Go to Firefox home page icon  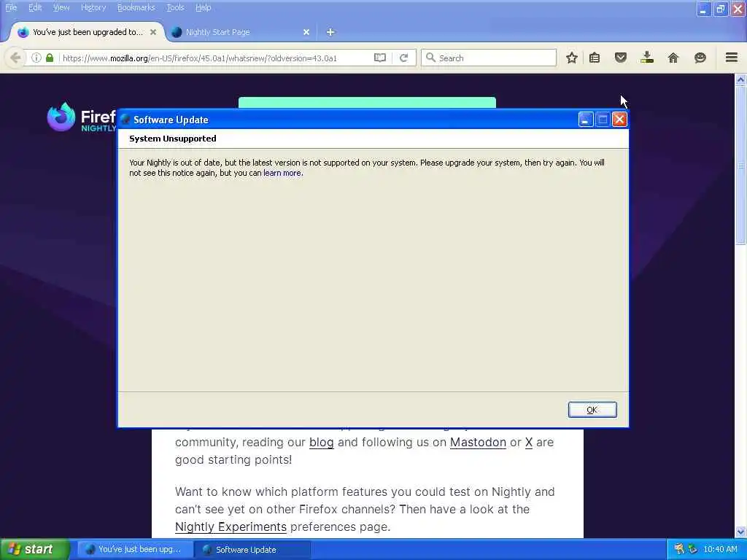pos(673,58)
